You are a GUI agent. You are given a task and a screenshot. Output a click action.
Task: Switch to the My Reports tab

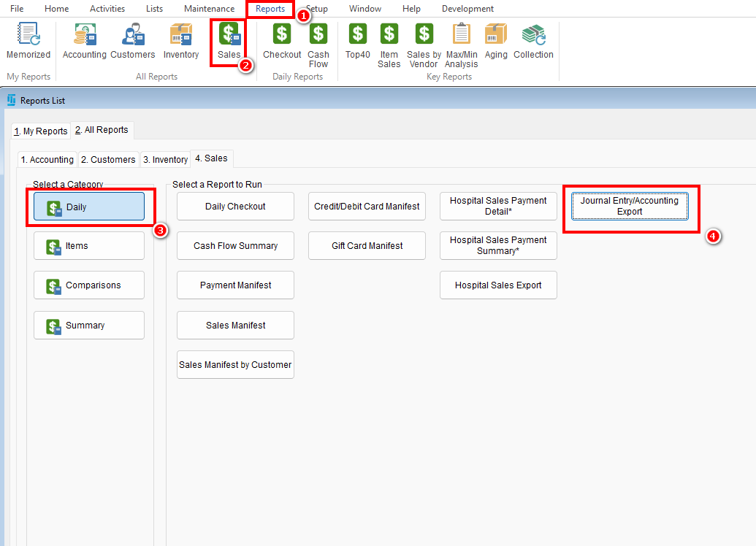pyautogui.click(x=41, y=131)
